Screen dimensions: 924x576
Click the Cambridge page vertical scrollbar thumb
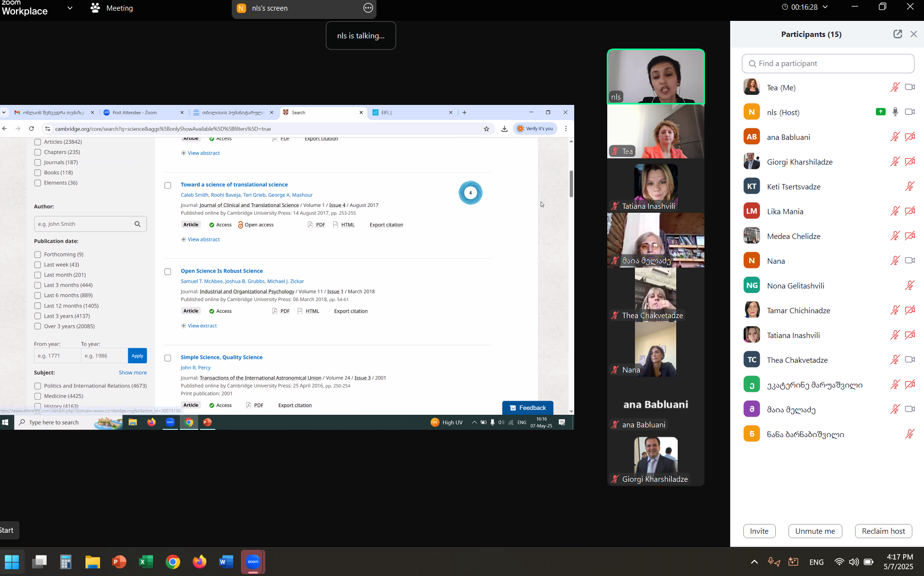[571, 184]
